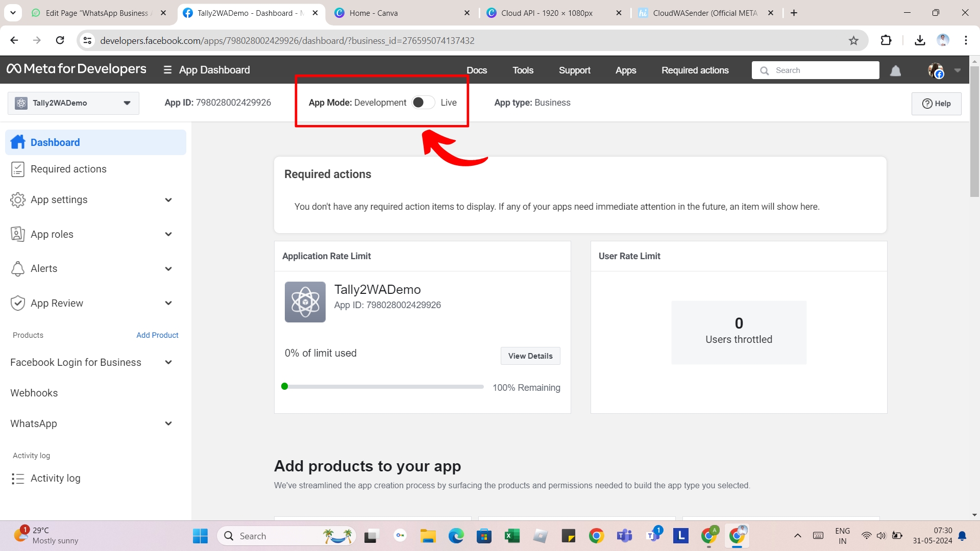Open the Support menu
The width and height of the screenshot is (980, 551).
point(575,70)
